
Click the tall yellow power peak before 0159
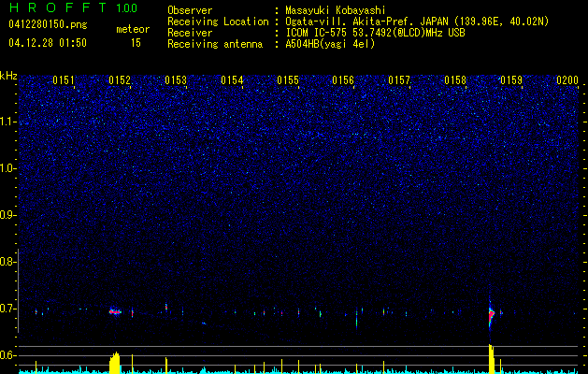tap(492, 359)
